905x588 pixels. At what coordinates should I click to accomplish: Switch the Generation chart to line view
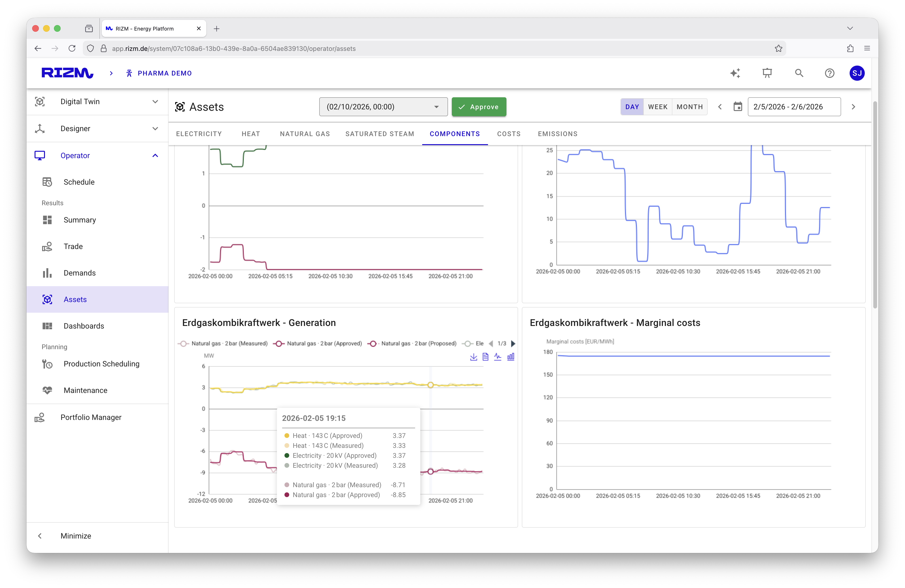[498, 357]
